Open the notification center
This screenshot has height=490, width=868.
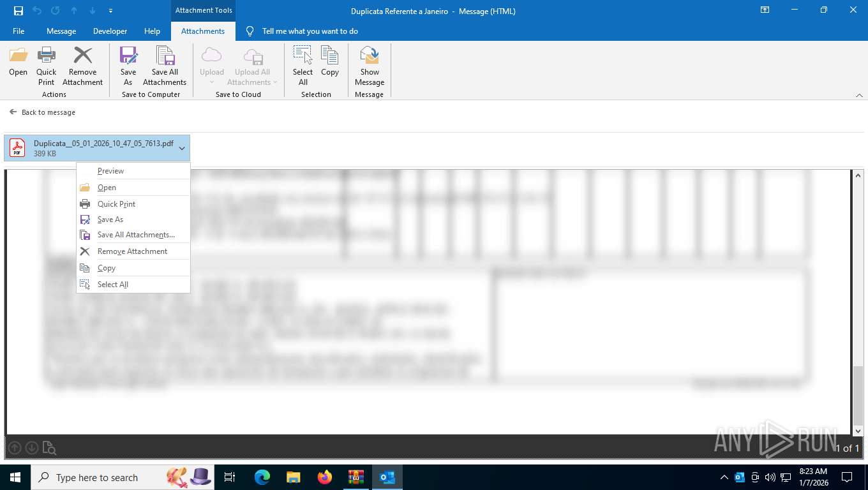tap(847, 477)
